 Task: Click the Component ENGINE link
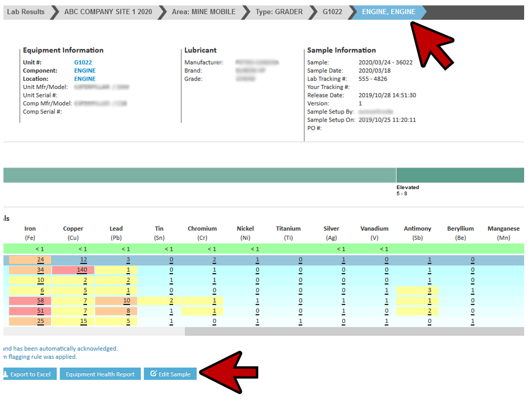pos(85,71)
